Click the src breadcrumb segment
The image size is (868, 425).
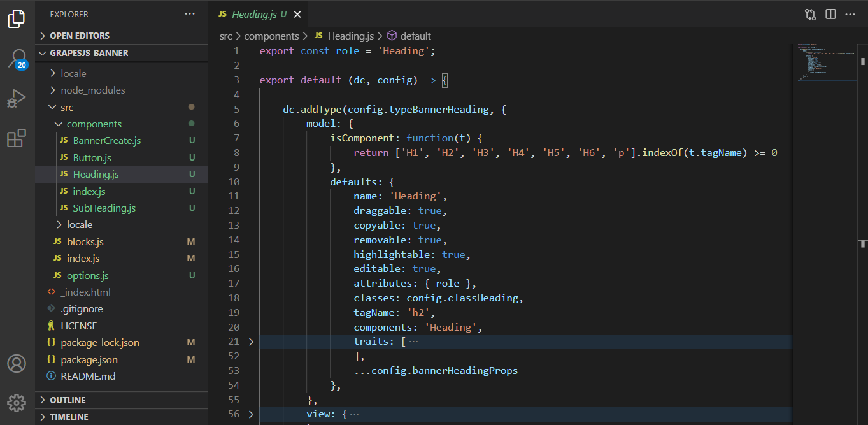click(226, 36)
